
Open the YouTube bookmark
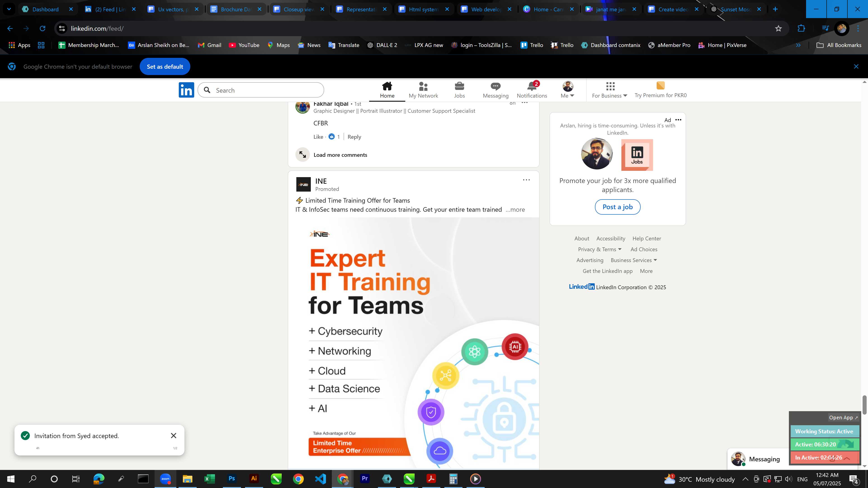[244, 45]
